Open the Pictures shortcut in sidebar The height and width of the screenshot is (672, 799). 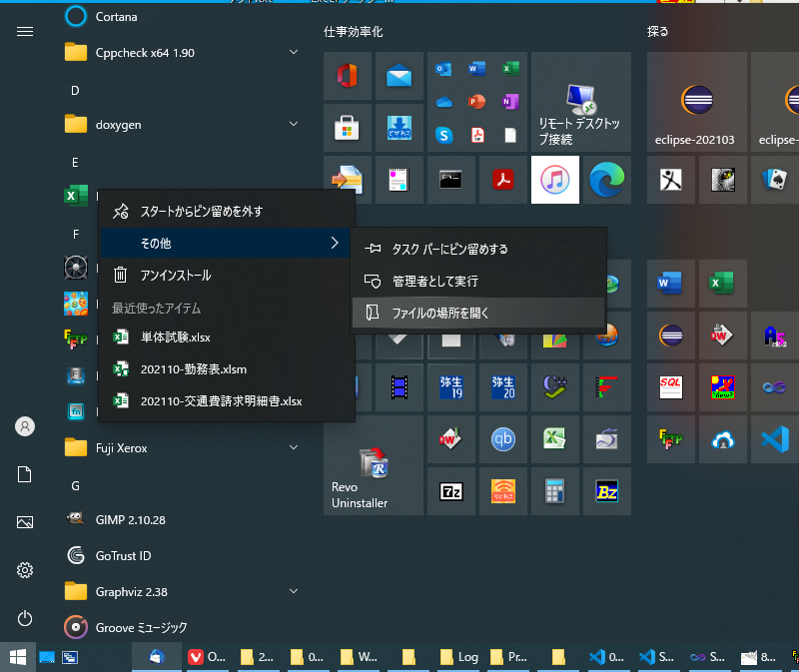click(25, 522)
